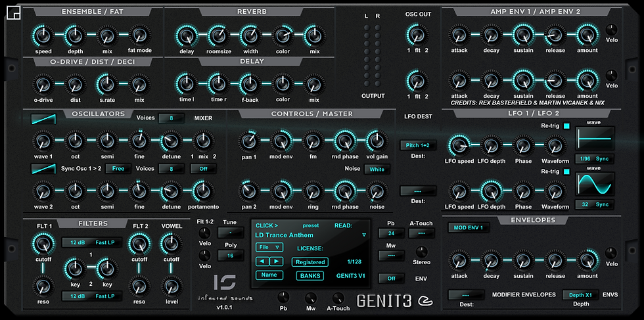Click the Infected Sounds IS logo
644x320 pixels.
[x=225, y=283]
